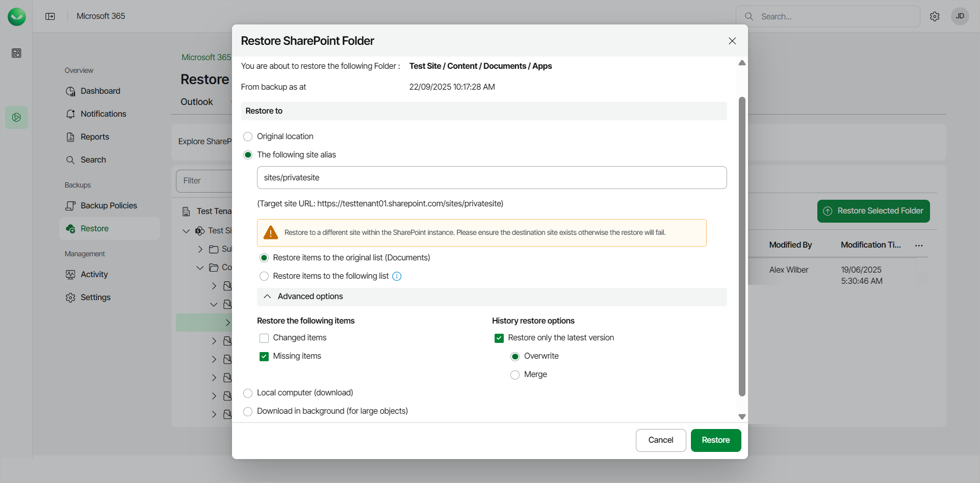Viewport: 980px width, 483px height.
Task: Toggle the sidebar panel icon
Action: point(50,16)
